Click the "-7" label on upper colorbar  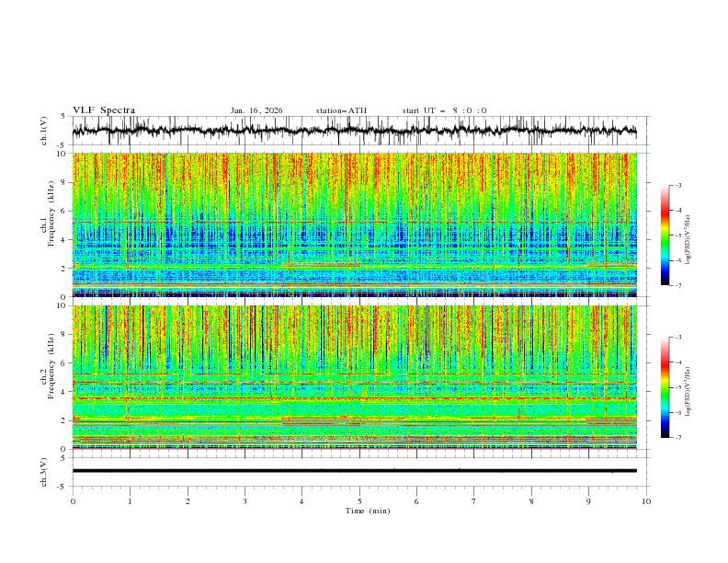coord(677,285)
